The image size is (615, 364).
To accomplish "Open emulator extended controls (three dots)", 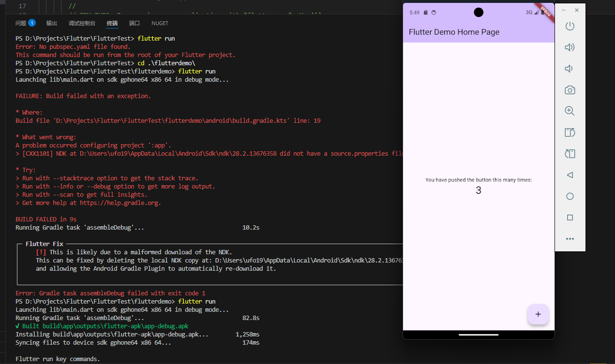I will pos(570,239).
